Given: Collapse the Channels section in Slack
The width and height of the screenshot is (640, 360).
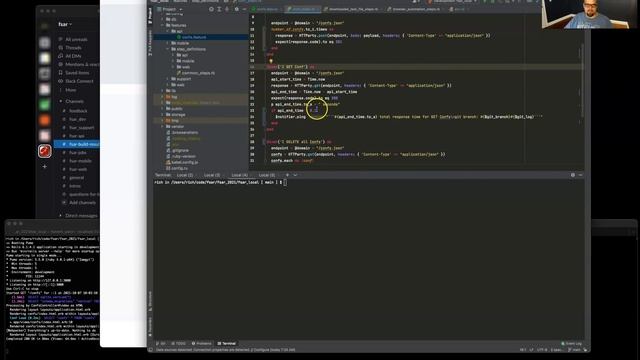Looking at the screenshot, I should 61,101.
